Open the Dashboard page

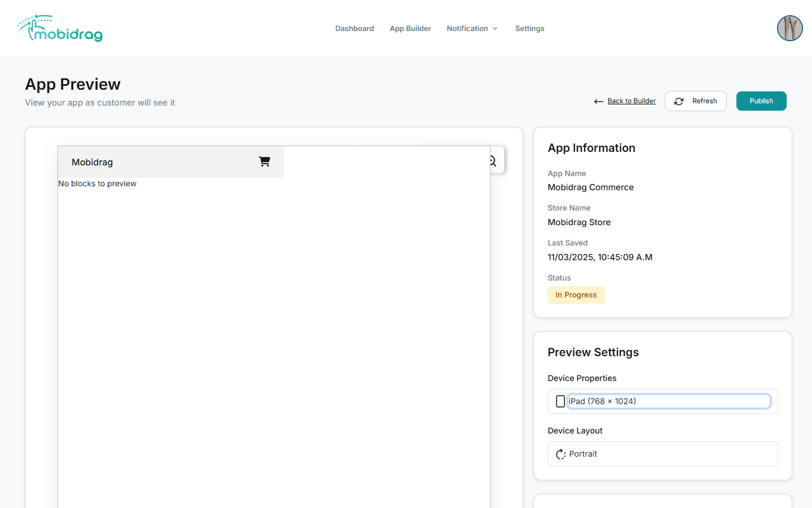[x=355, y=28]
